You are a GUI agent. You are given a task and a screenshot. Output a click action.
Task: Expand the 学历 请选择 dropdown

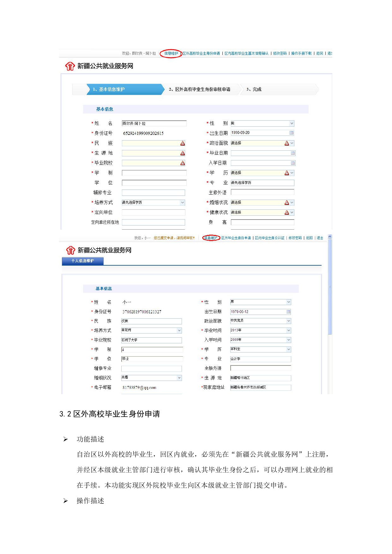coord(292,173)
